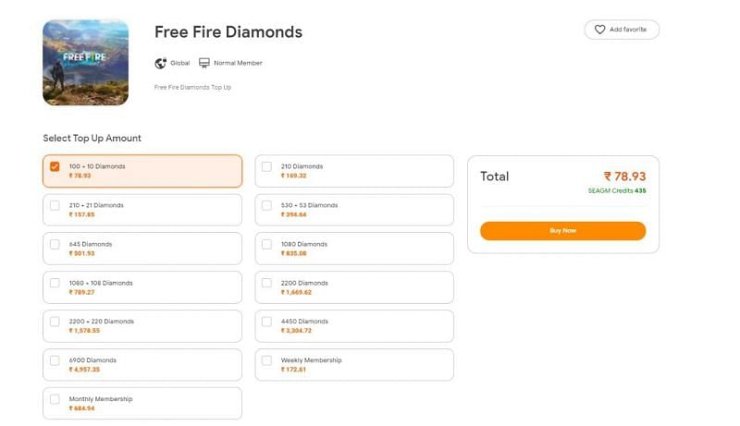The height and width of the screenshot is (426, 740).
Task: Click the SEAGM Credits 435 text
Action: 617,190
